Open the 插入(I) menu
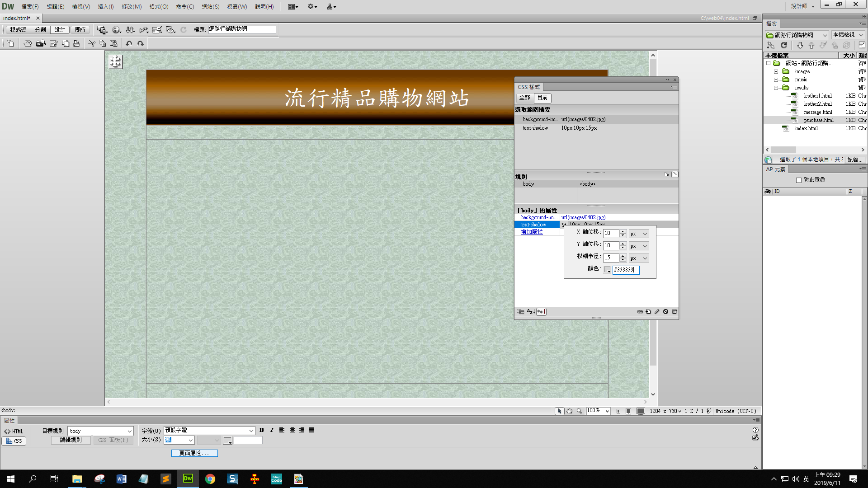The width and height of the screenshot is (868, 488). pos(106,6)
